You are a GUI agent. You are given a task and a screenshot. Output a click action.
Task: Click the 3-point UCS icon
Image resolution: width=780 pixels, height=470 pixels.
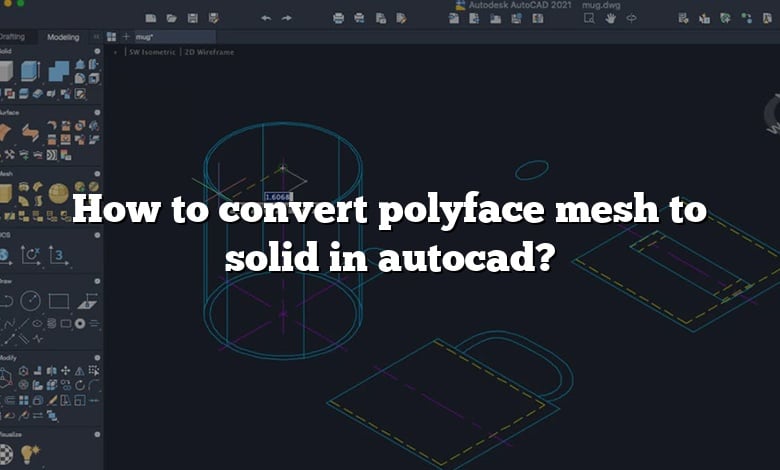point(58,255)
